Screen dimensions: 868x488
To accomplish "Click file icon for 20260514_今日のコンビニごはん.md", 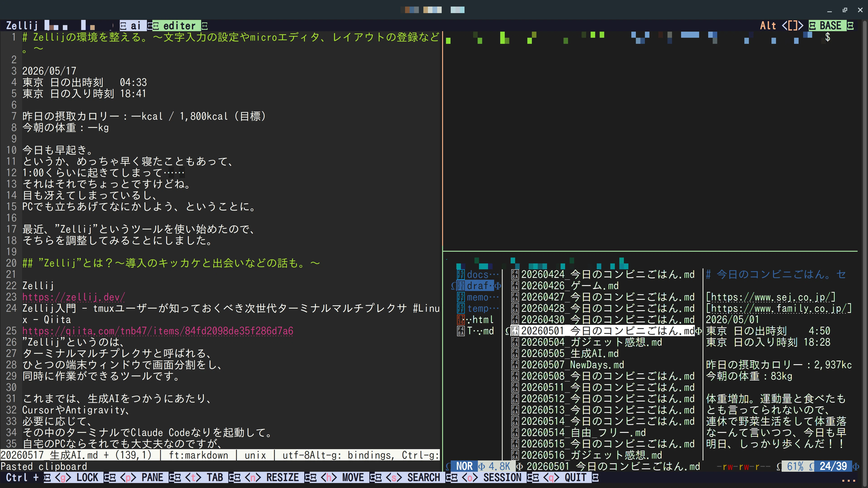I will tap(515, 421).
